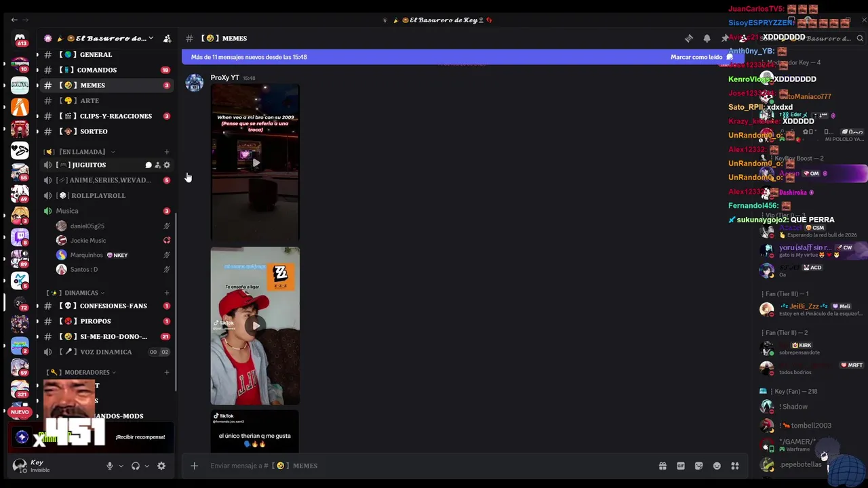
Task: Click the red NUEVO badge button
Action: [20, 412]
